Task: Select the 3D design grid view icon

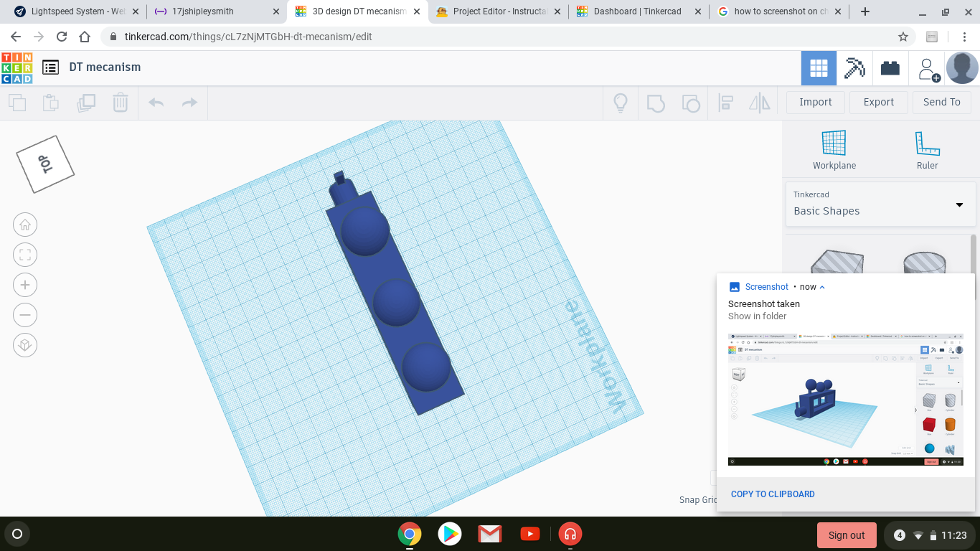Action: 819,68
